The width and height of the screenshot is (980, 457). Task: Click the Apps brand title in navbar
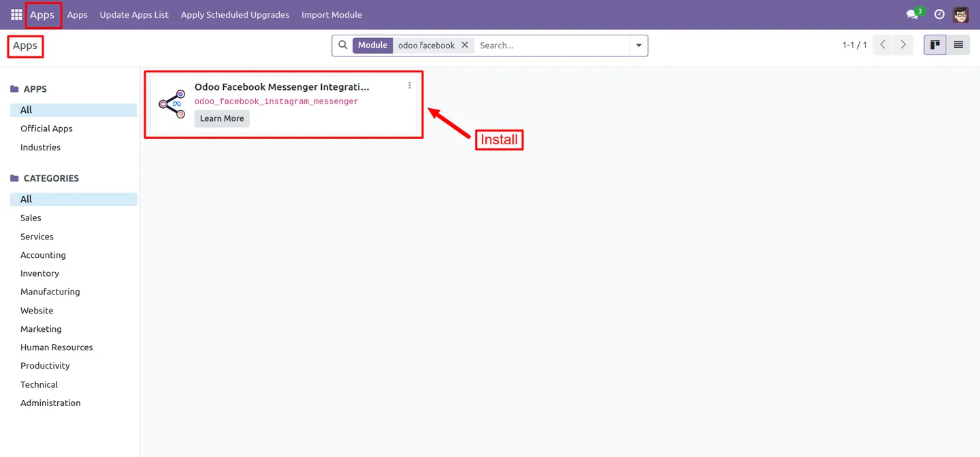click(x=42, y=15)
